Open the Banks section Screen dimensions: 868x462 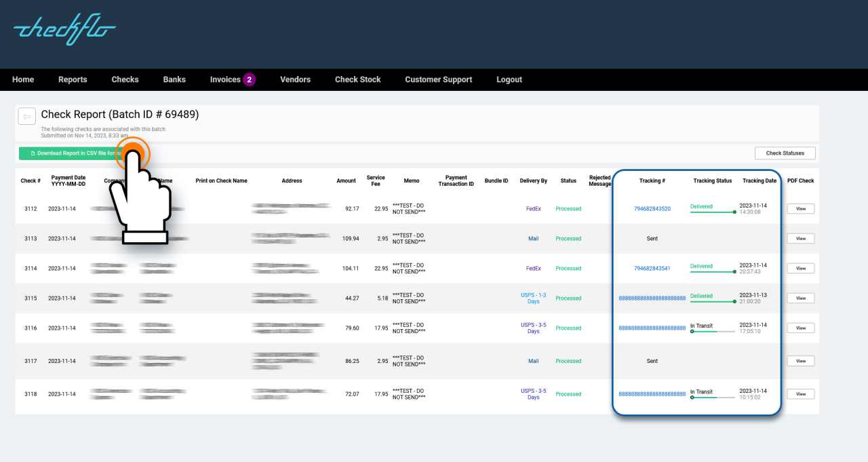(174, 79)
